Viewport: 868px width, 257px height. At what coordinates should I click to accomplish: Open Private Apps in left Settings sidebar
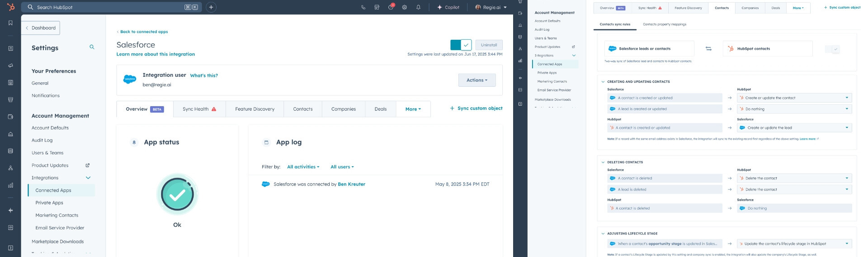click(x=49, y=203)
